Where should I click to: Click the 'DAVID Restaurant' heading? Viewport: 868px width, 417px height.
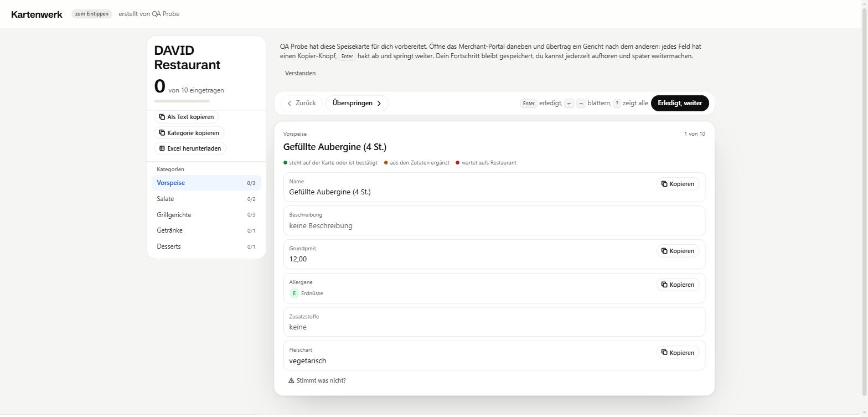coord(187,58)
